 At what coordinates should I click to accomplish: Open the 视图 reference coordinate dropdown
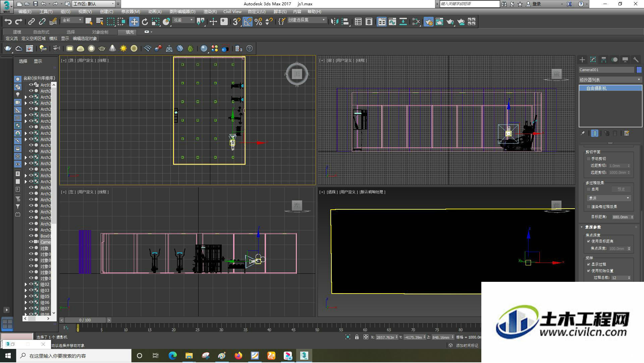pos(183,20)
